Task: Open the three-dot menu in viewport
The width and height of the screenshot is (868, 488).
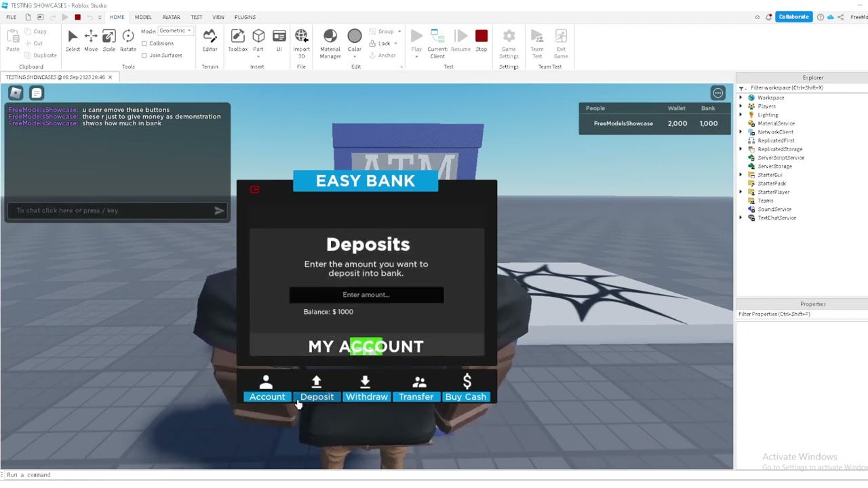Action: coord(718,93)
